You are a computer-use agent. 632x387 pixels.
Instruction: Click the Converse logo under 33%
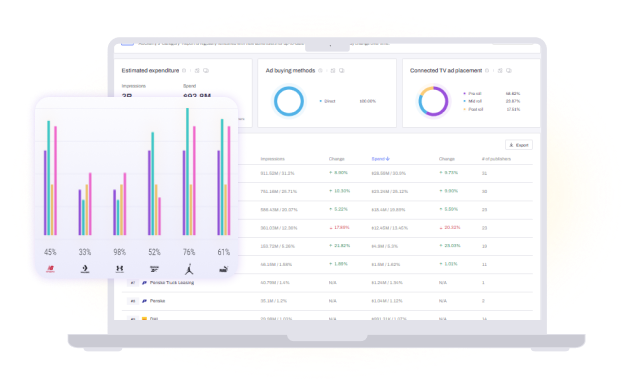[85, 269]
